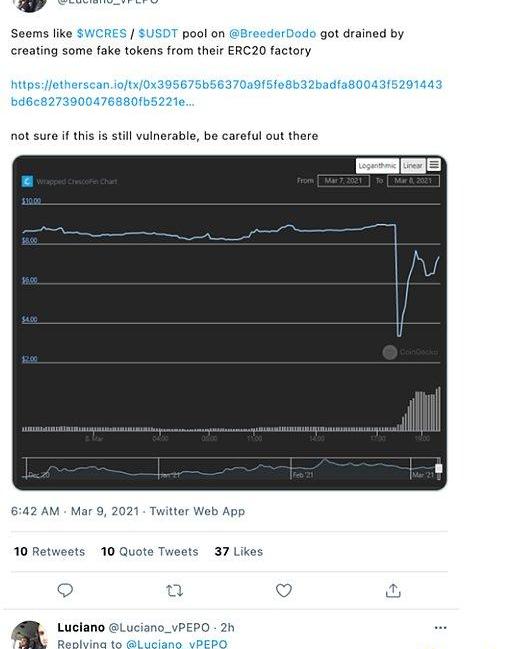Viewport: 520px width, 649px height.
Task: Click the reply speech bubble icon
Action: coord(65,590)
